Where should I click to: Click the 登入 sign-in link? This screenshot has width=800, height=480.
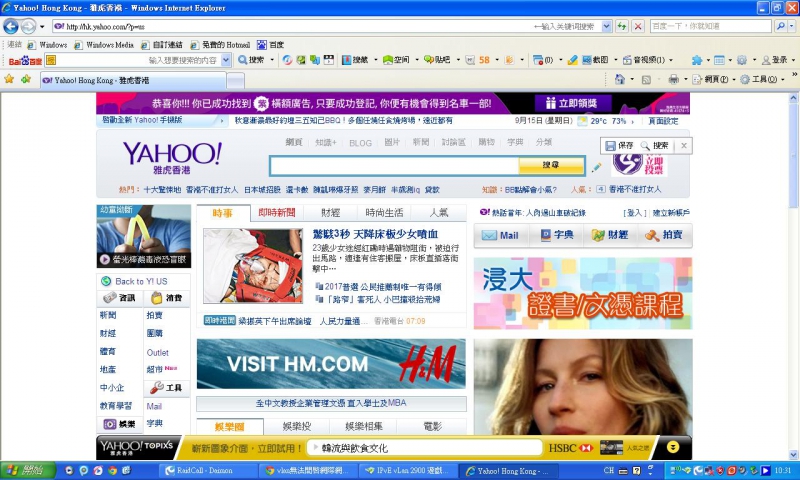coord(635,213)
